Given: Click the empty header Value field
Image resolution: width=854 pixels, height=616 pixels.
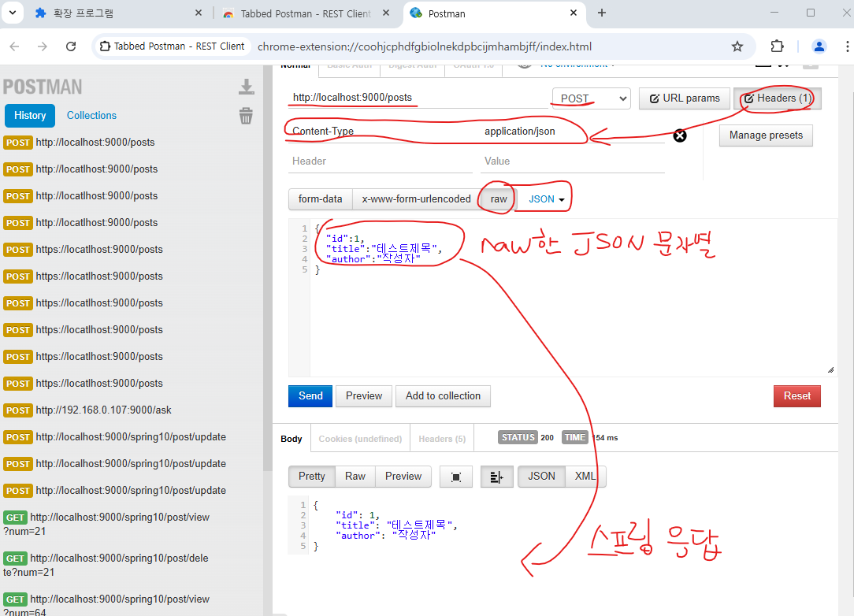Looking at the screenshot, I should [572, 161].
